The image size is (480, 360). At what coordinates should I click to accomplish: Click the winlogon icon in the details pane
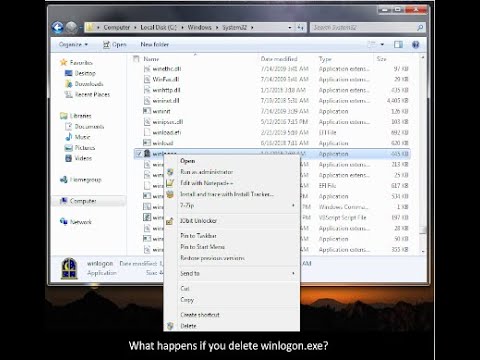(69, 268)
